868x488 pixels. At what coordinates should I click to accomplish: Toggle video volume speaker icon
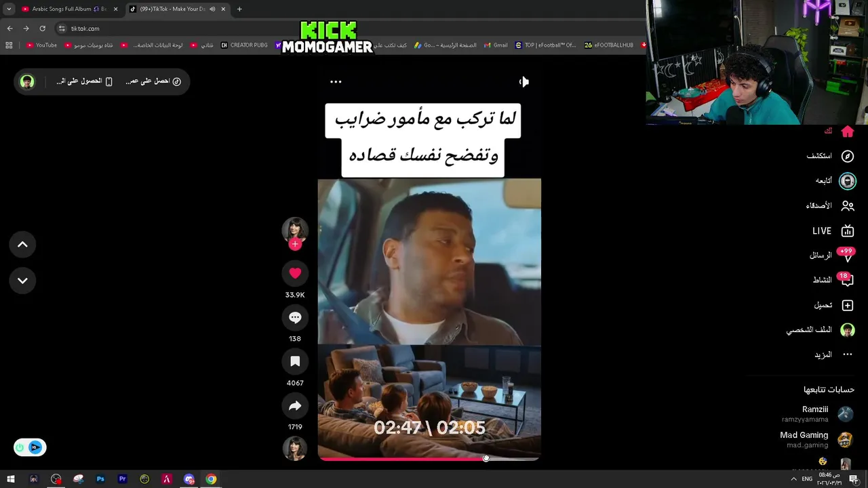click(524, 81)
